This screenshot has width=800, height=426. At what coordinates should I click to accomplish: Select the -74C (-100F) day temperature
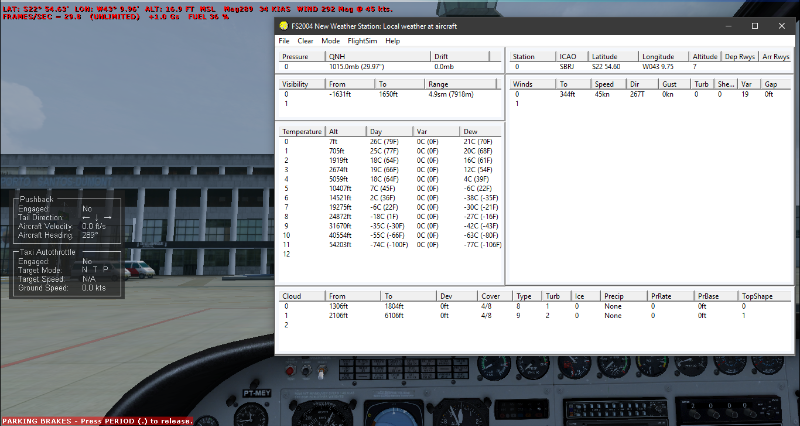[x=389, y=245]
